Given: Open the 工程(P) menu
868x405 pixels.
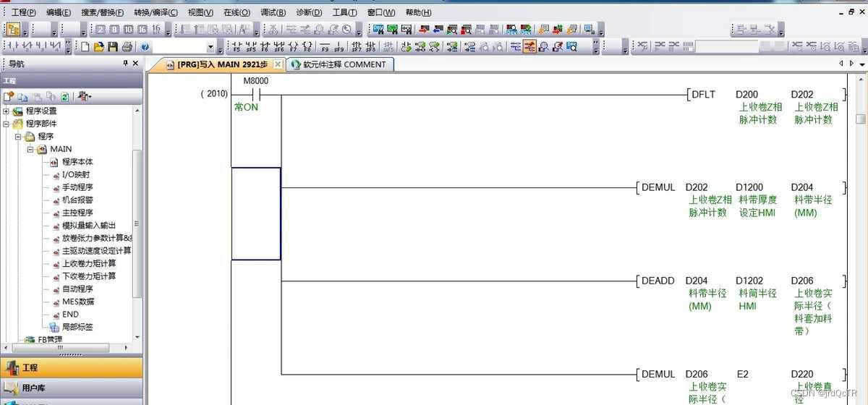Looking at the screenshot, I should [x=23, y=12].
